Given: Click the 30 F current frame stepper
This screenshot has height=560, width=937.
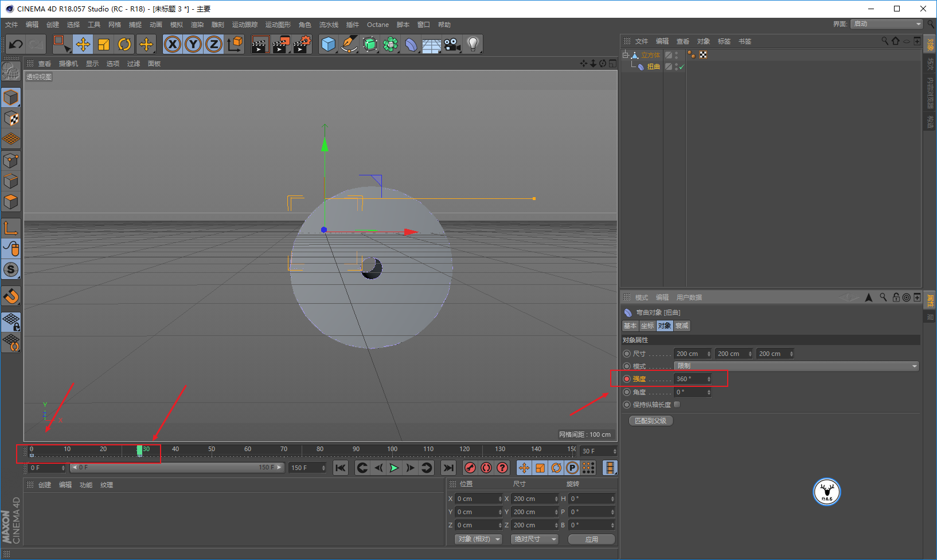Looking at the screenshot, I should pyautogui.click(x=615, y=451).
